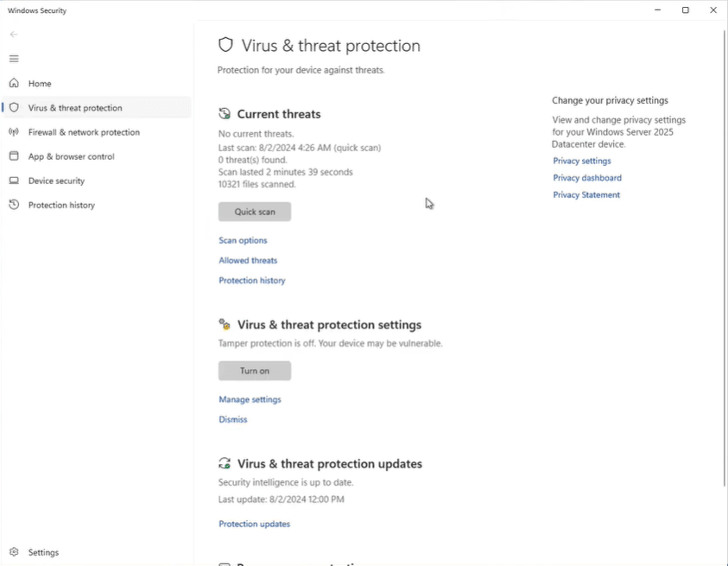Click the Protection history clock icon

pyautogui.click(x=14, y=205)
